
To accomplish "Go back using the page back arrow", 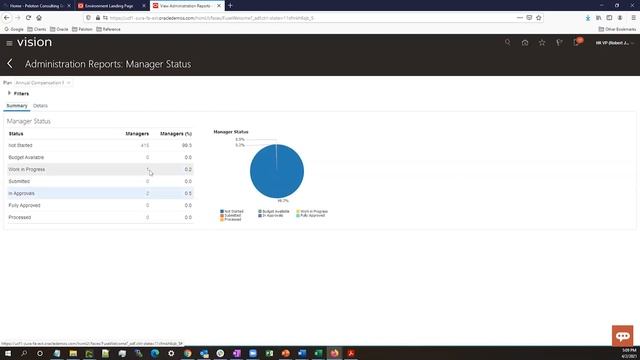I will click(10, 64).
